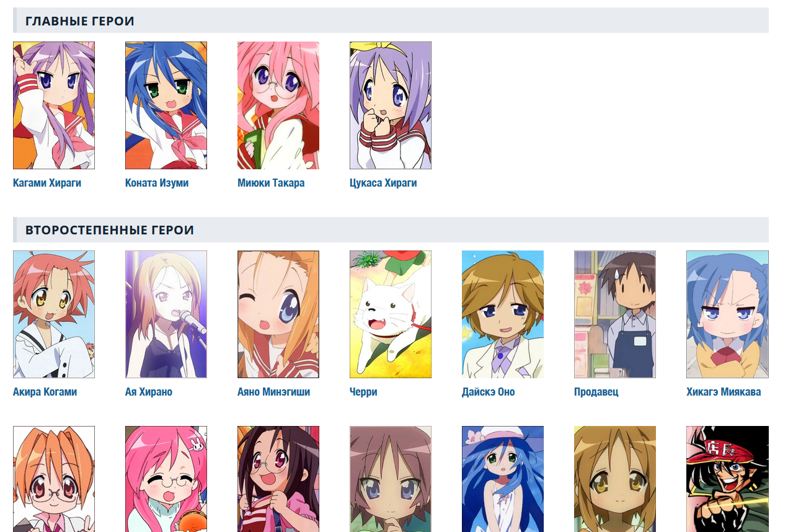The image size is (788, 532).
Task: Click the Дайскэ Оно name link
Action: pos(489,392)
